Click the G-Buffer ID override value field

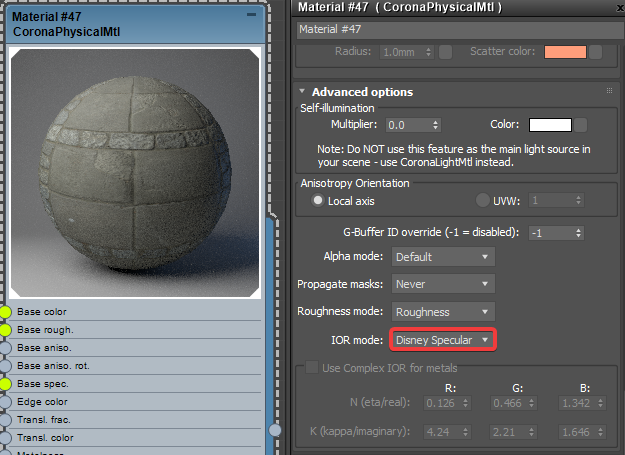[551, 233]
